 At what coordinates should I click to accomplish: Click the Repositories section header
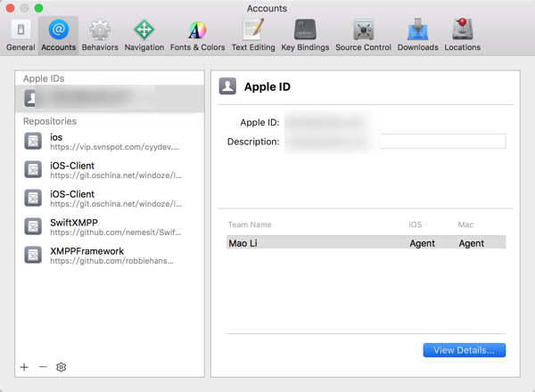pyautogui.click(x=50, y=121)
